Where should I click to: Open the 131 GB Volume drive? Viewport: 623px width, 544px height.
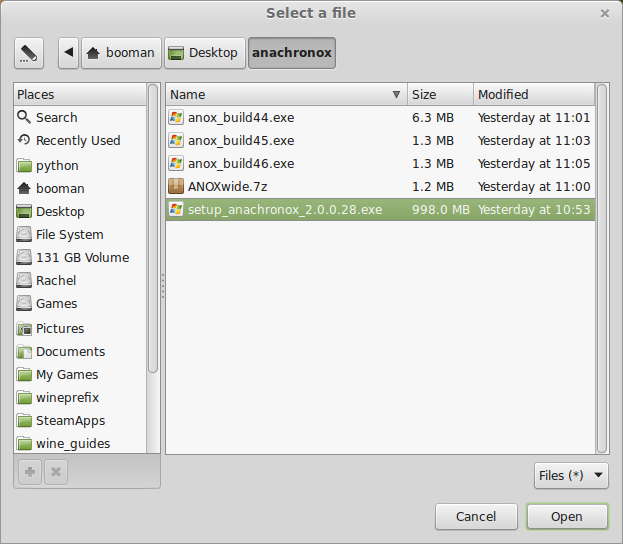(x=80, y=257)
